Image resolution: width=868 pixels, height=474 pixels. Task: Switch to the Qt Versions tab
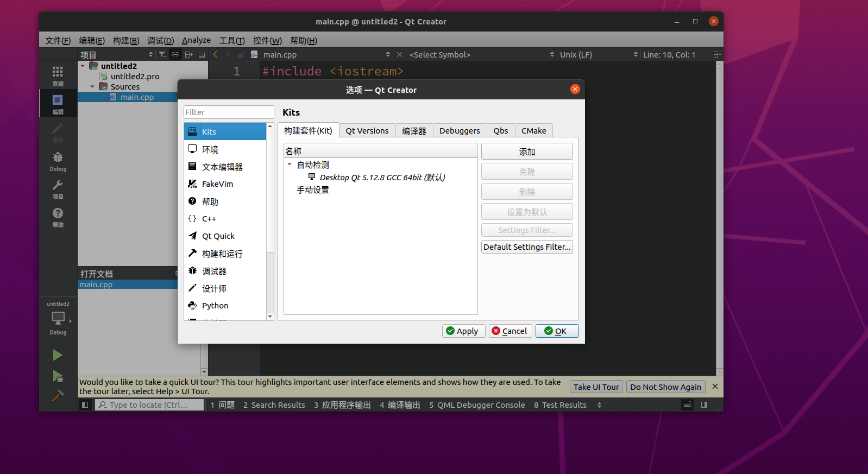pos(367,130)
